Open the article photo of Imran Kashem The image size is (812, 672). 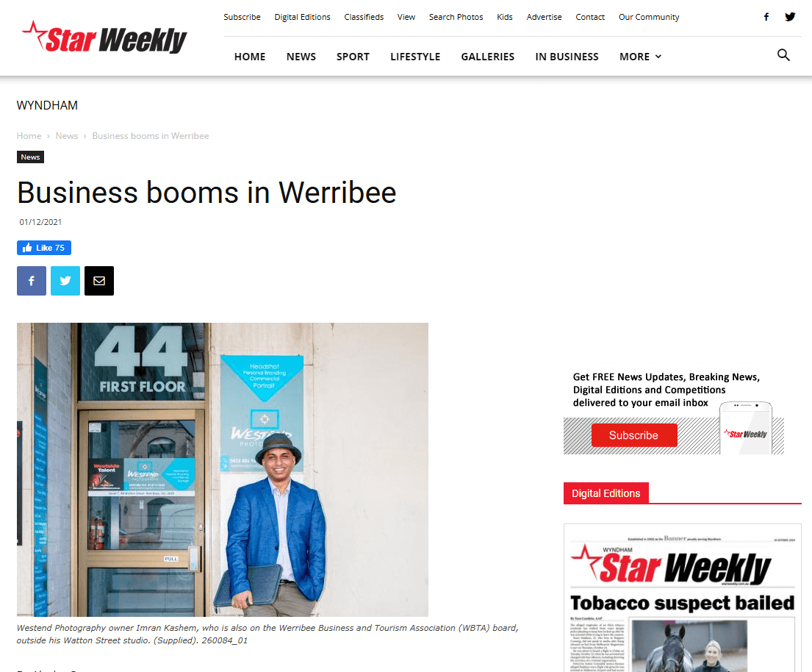pos(223,469)
